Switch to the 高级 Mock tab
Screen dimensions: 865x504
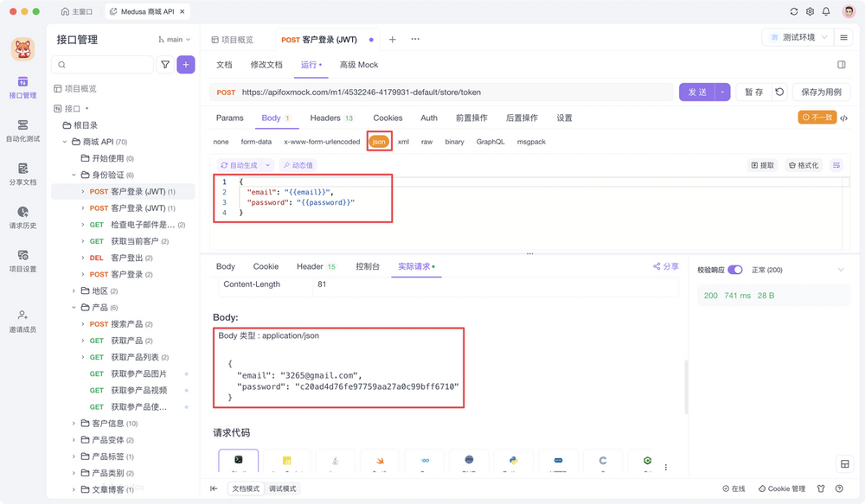tap(359, 65)
